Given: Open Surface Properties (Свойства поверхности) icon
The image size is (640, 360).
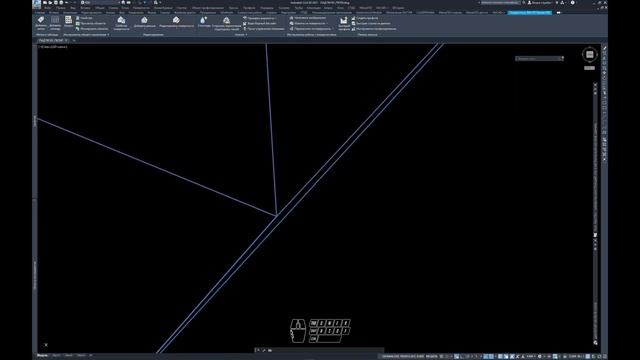Looking at the screenshot, I should point(121,23).
